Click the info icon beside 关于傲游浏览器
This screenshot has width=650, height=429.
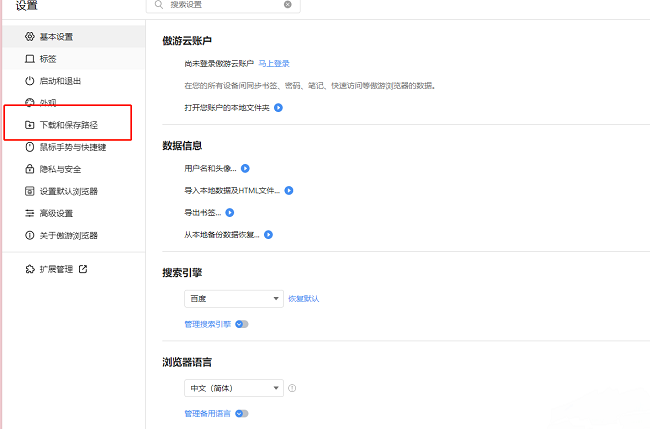[x=30, y=235]
